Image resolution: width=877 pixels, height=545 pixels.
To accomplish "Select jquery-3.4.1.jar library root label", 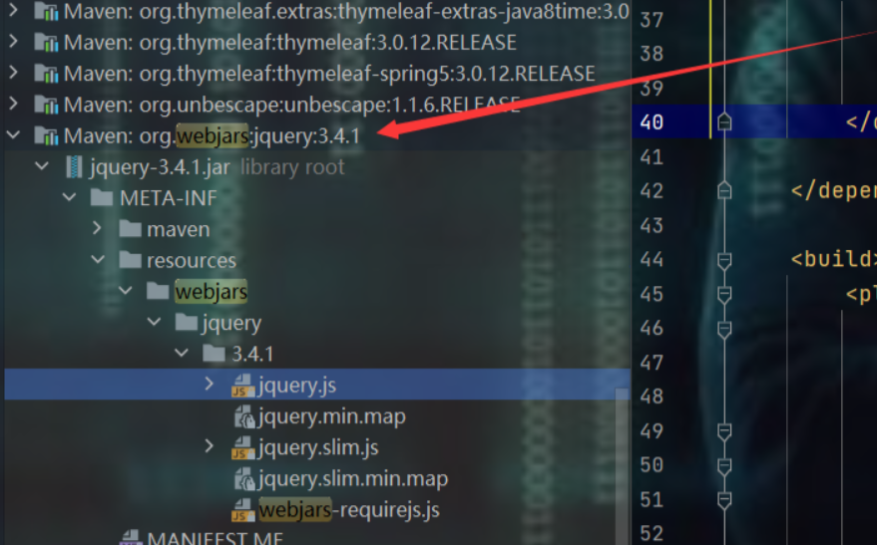I will pyautogui.click(x=217, y=167).
